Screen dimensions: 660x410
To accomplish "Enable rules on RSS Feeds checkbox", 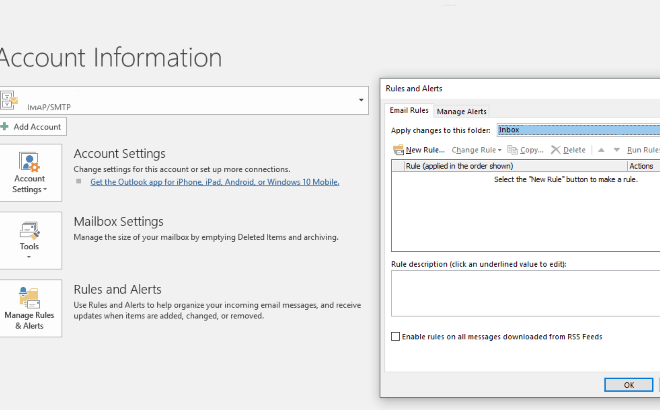I will (x=396, y=337).
